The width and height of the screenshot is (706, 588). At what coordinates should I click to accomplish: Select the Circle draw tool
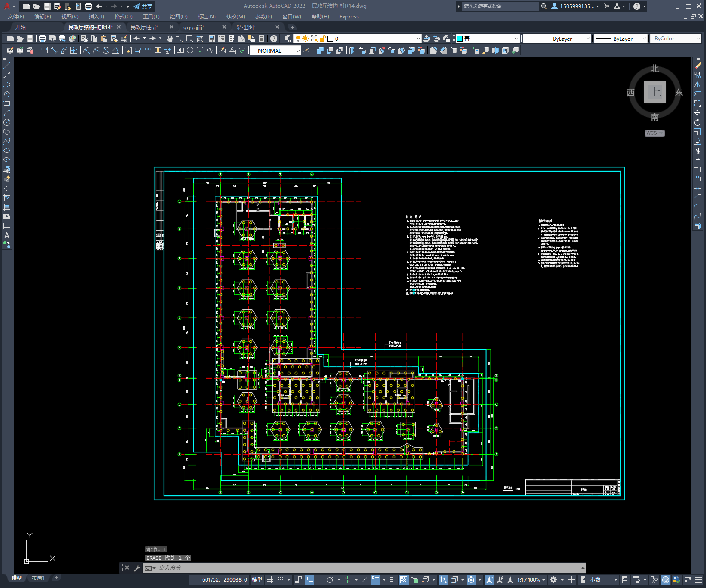click(x=7, y=122)
